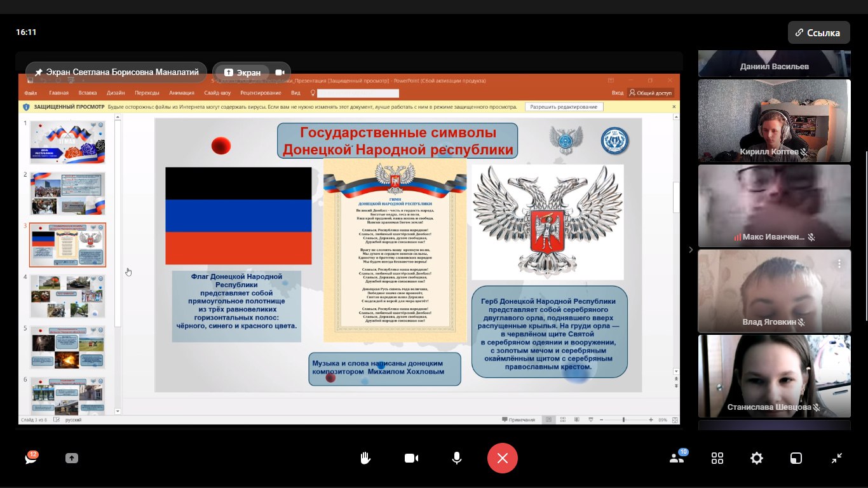Viewport: 868px width, 488px height.
Task: Switch to the Дизайн ribbon tab
Action: pyautogui.click(x=116, y=93)
